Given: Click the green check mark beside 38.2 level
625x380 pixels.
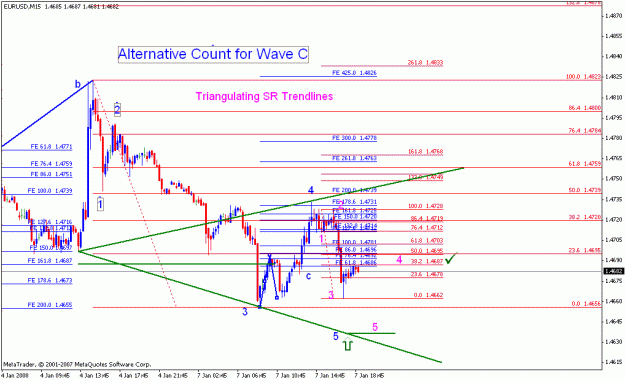Looking at the screenshot, I should 451,258.
